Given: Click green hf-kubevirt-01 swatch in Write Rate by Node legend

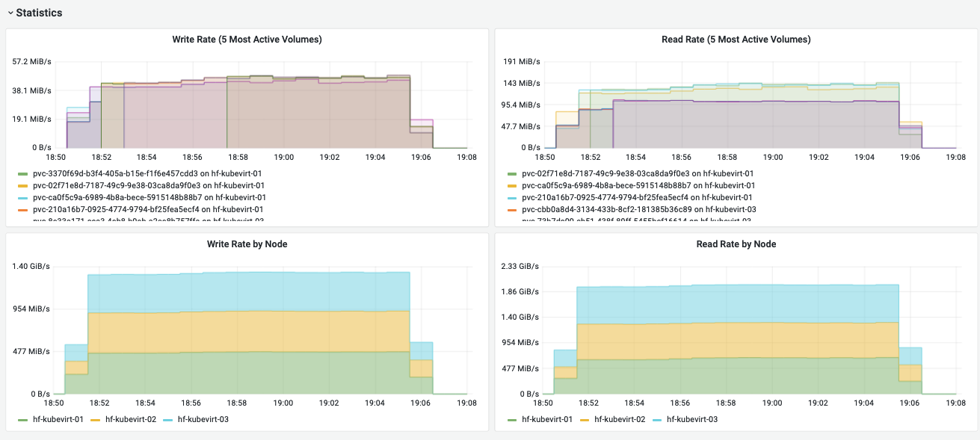Looking at the screenshot, I should coord(23,420).
